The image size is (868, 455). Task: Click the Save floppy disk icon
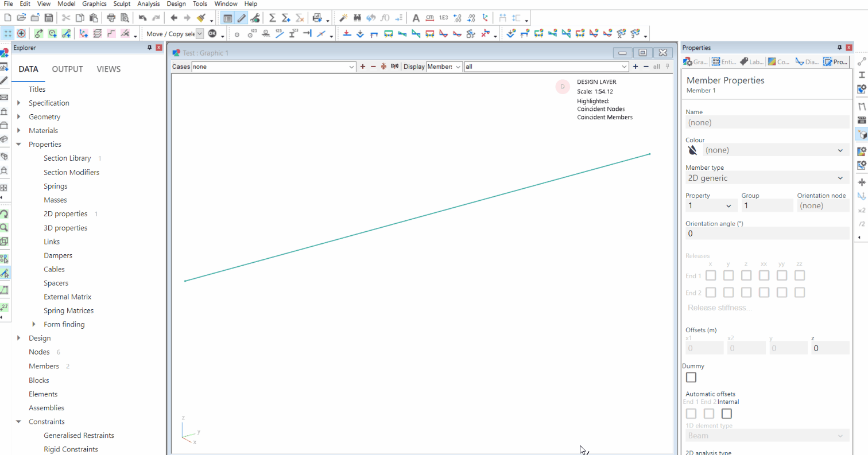(49, 18)
